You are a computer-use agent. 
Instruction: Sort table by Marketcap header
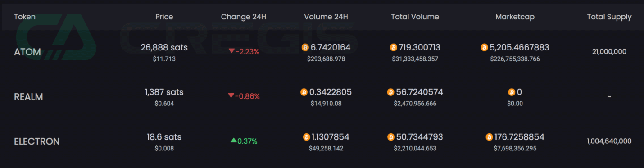click(515, 17)
